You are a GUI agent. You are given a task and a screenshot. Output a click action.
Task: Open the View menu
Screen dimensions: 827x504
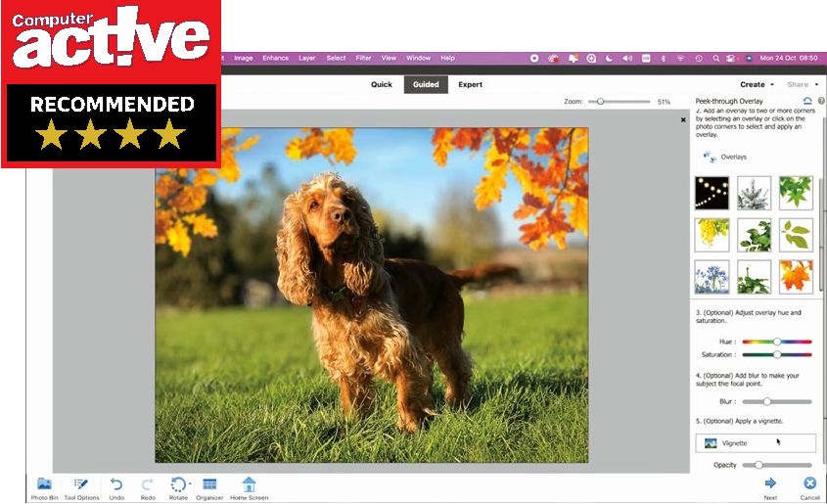389,58
